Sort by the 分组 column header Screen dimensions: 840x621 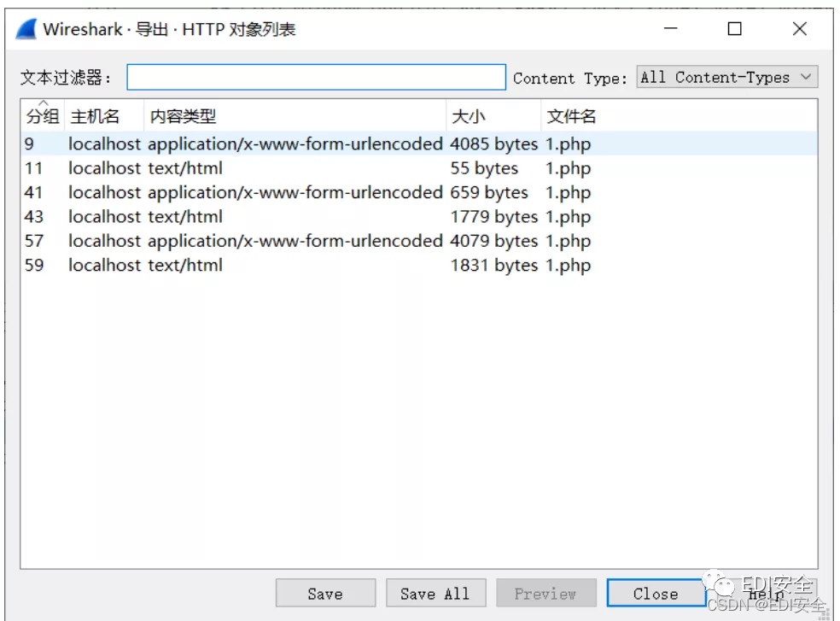tap(43, 115)
